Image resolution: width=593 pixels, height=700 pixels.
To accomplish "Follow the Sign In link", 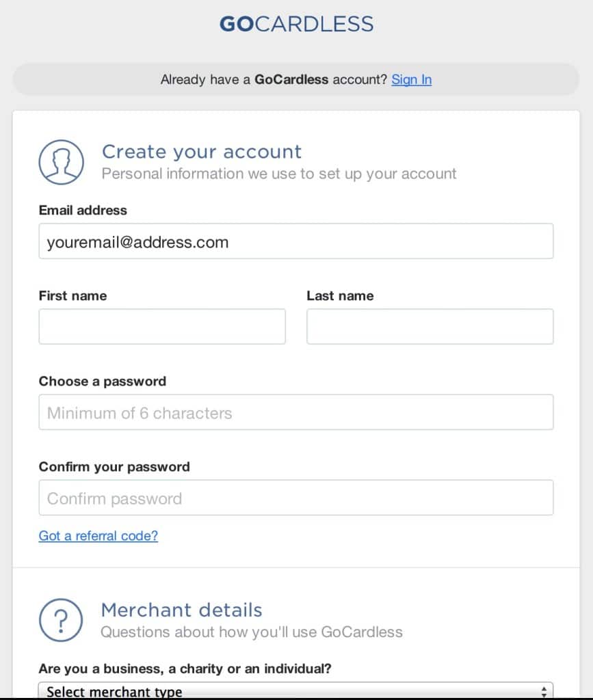I will click(x=411, y=79).
